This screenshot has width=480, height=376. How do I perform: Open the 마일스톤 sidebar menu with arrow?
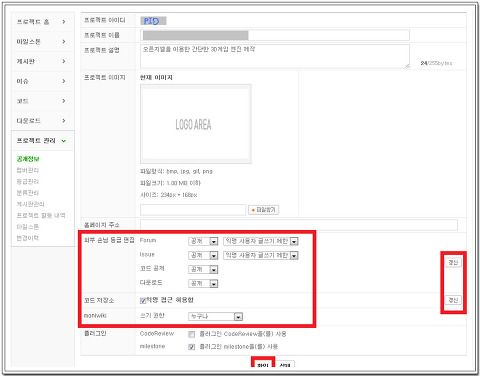[x=42, y=42]
